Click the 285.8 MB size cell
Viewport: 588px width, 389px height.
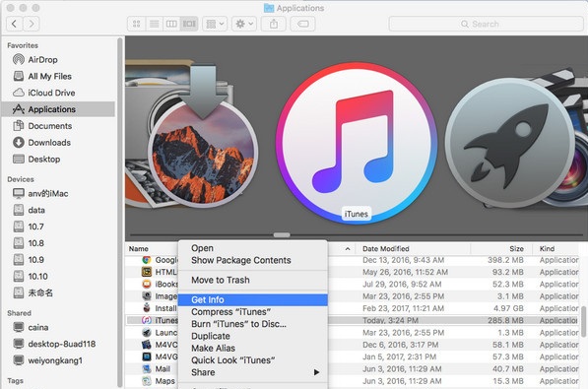coord(505,321)
